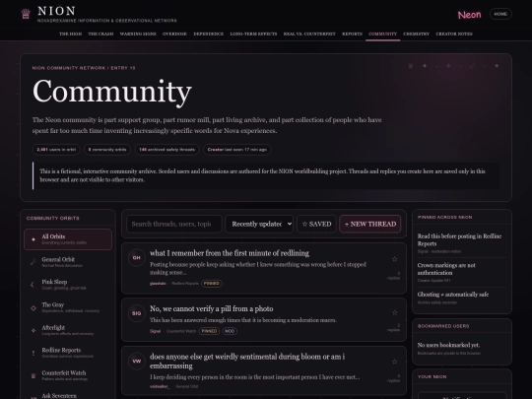Click the Neon logo text
This screenshot has height=399, width=532.
coord(469,15)
